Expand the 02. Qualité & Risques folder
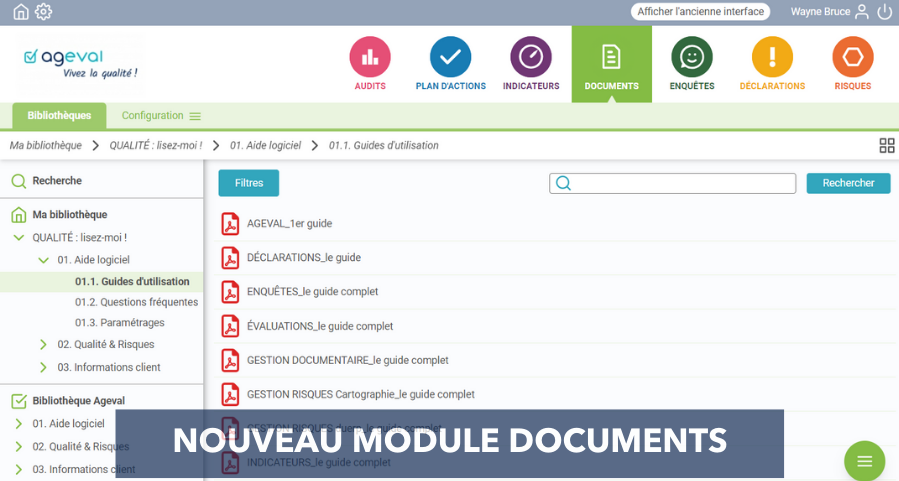The height and width of the screenshot is (481, 899). pyautogui.click(x=43, y=345)
